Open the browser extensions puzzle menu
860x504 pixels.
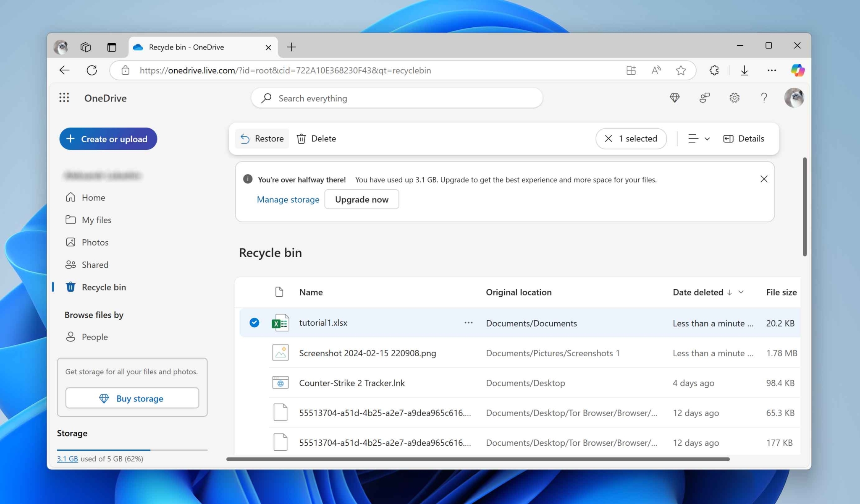point(713,70)
